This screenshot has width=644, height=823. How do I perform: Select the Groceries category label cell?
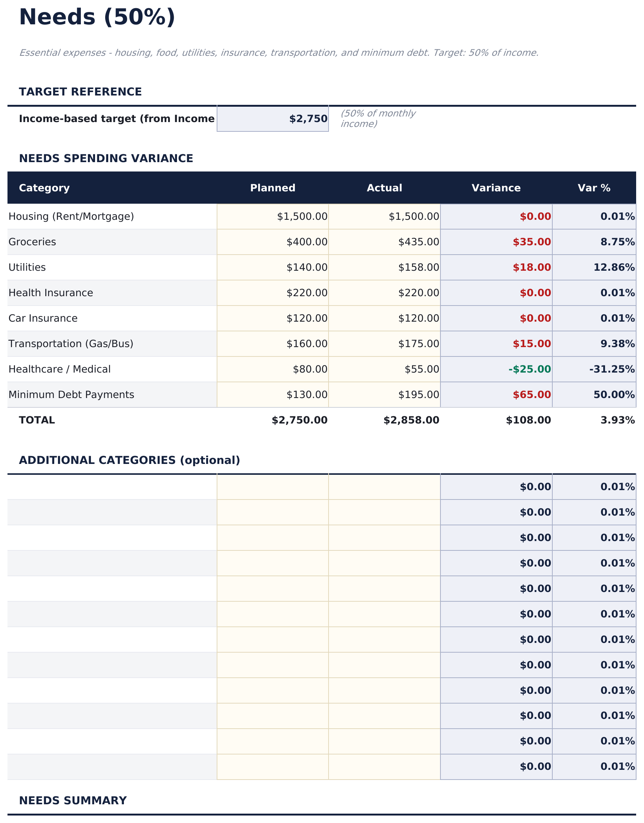coord(112,242)
